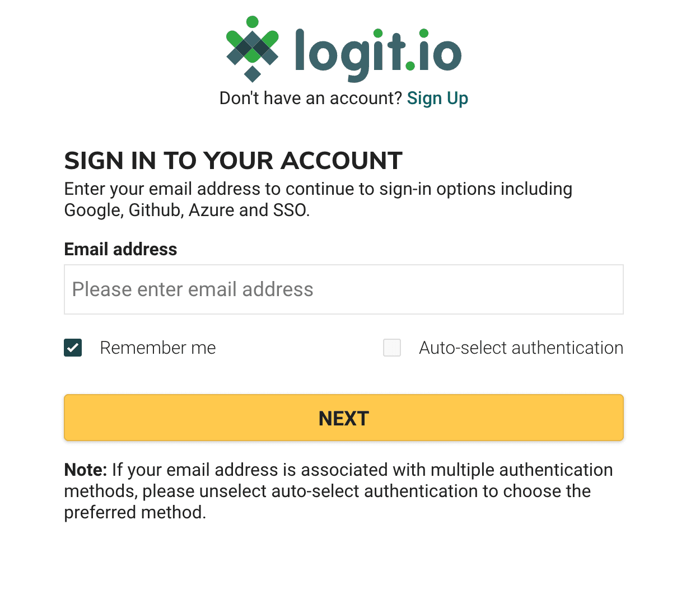
Task: Uncheck the Remember me checkbox
Action: 73,348
